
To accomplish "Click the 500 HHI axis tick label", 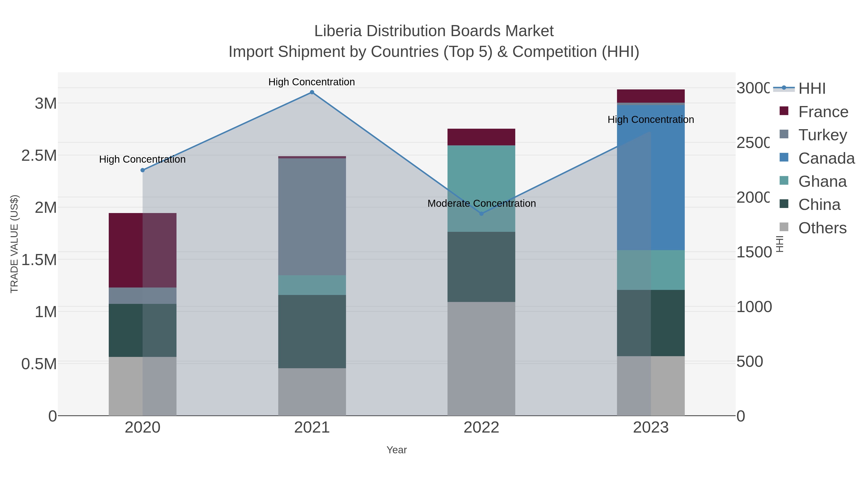I will pyautogui.click(x=750, y=362).
